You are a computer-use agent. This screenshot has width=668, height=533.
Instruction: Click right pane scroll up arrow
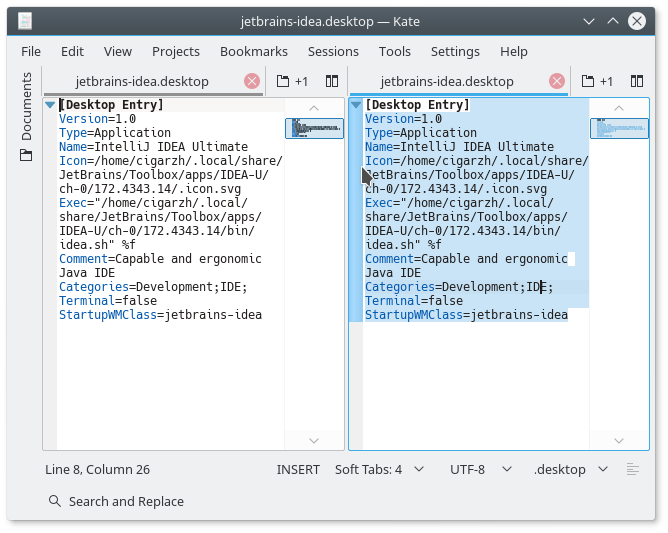pos(619,108)
